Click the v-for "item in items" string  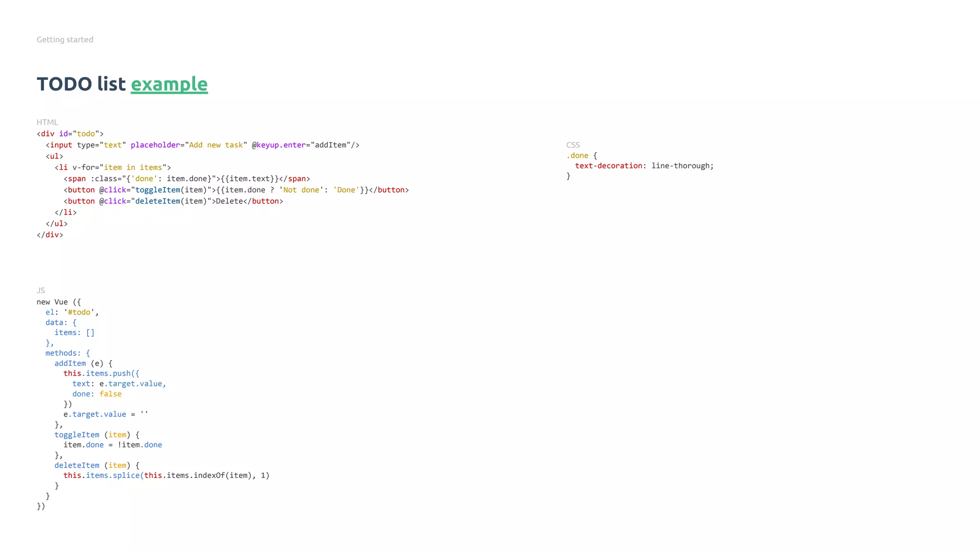pyautogui.click(x=133, y=167)
